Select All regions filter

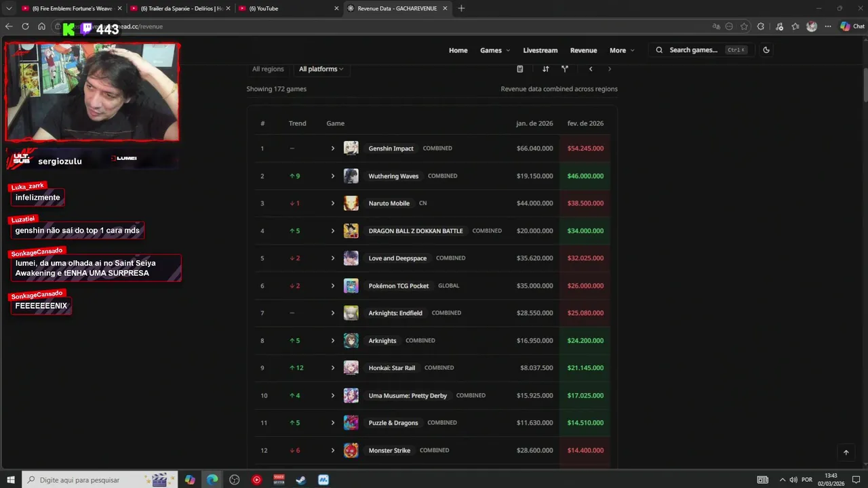coord(268,69)
